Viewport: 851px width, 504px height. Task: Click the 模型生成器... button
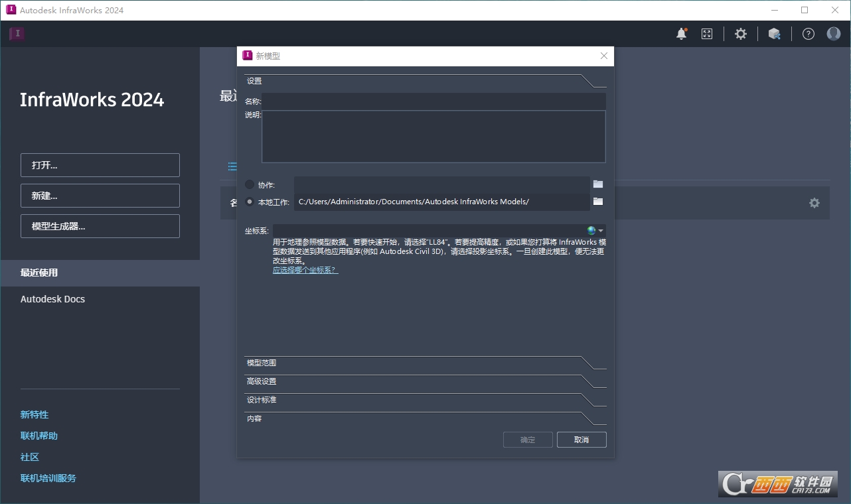click(100, 226)
